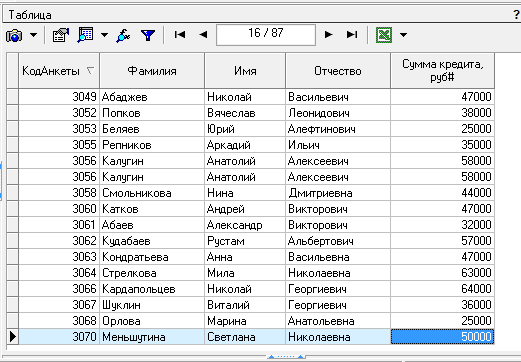Click the cell Виталий
This screenshot has height=362, width=521.
tap(245, 305)
